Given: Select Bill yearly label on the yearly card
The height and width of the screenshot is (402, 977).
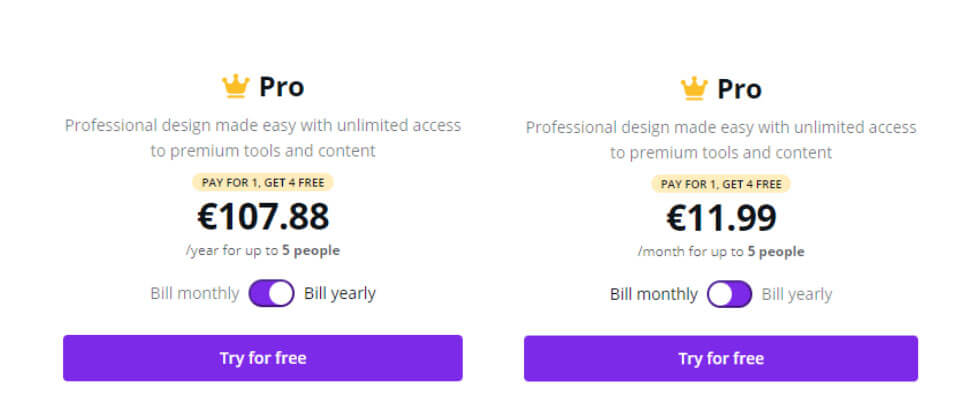Looking at the screenshot, I should (x=340, y=293).
